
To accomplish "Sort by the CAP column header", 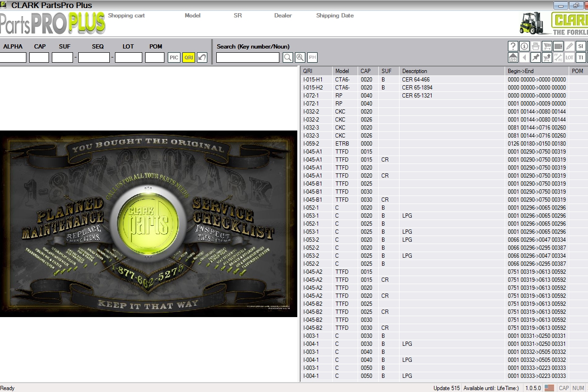I will tap(368, 71).
